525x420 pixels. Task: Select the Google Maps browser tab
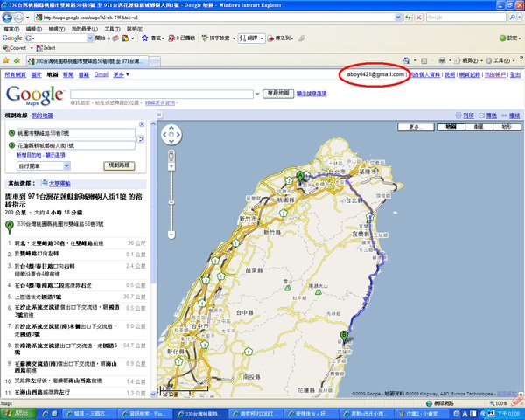pyautogui.click(x=87, y=61)
